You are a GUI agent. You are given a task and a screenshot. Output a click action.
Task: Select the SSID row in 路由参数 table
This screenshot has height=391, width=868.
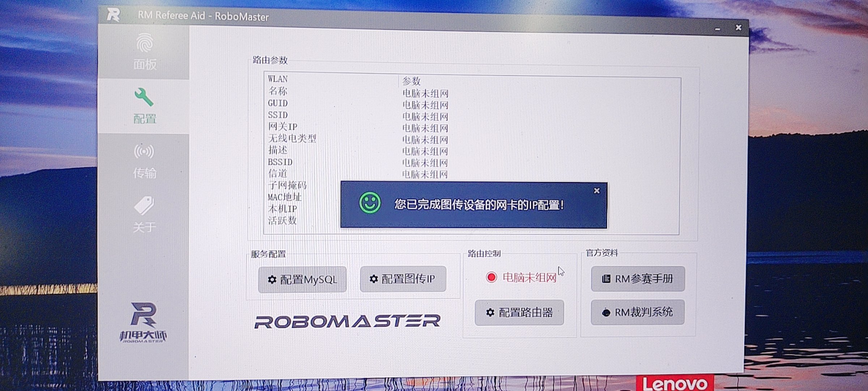click(277, 115)
